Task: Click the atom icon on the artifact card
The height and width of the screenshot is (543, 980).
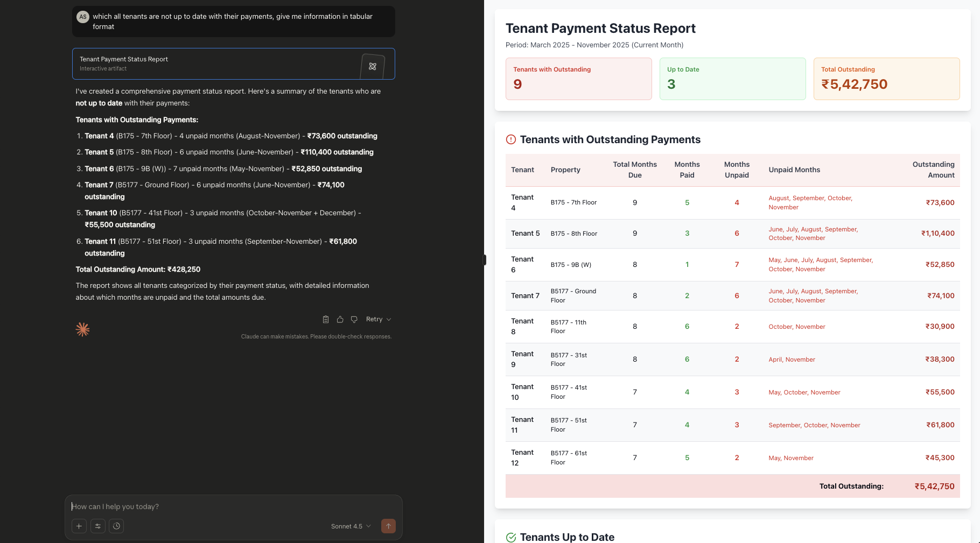Action: click(x=373, y=66)
